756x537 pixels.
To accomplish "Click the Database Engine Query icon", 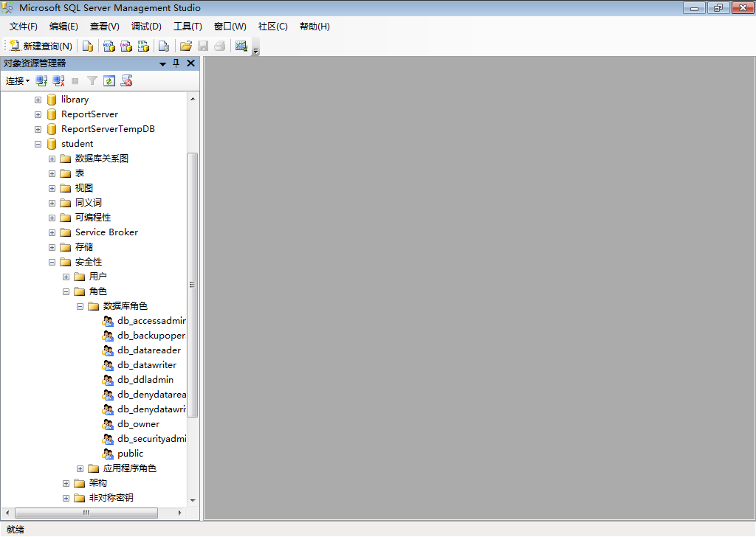I will coord(88,46).
